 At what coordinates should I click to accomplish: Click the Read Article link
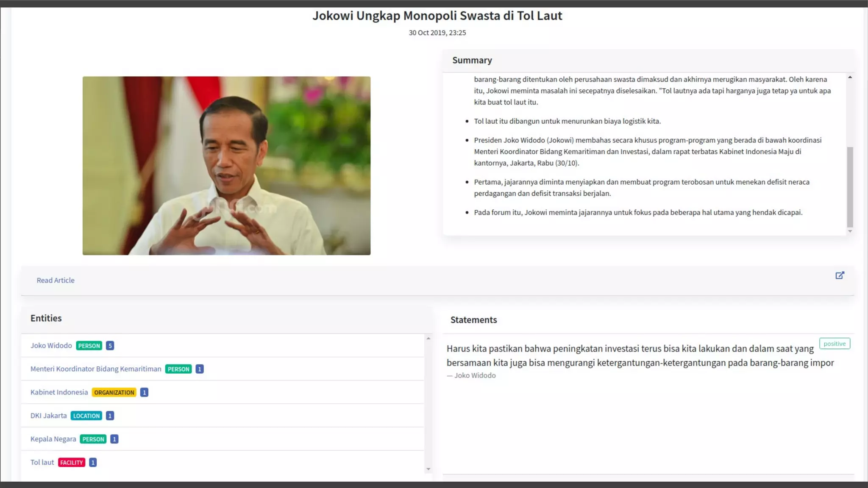click(x=56, y=280)
